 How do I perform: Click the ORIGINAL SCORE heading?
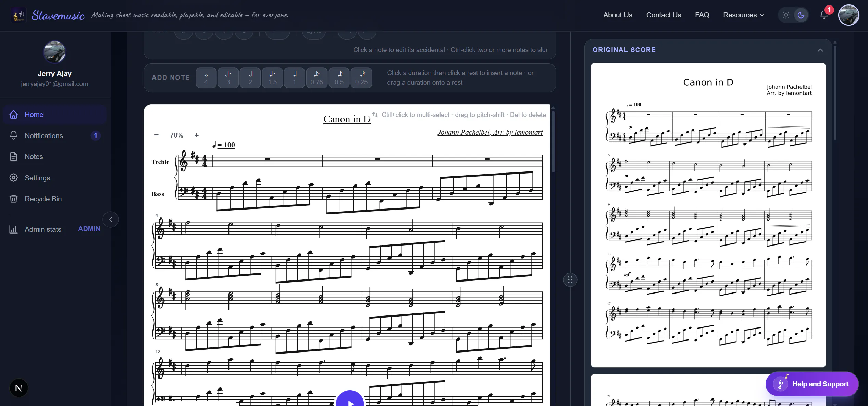tap(624, 50)
